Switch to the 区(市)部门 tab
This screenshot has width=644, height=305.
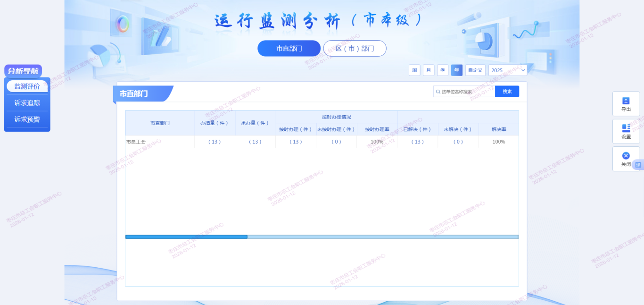[x=355, y=49]
